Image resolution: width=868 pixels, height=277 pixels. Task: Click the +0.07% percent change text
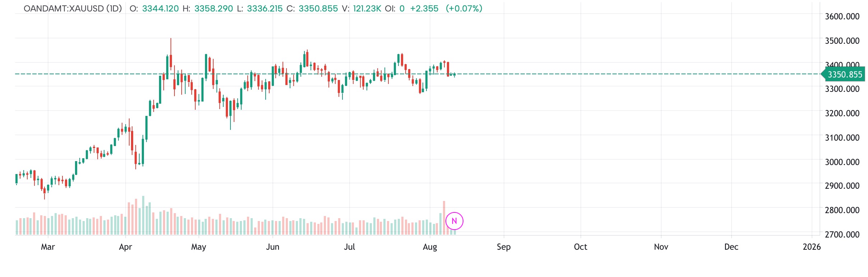464,9
